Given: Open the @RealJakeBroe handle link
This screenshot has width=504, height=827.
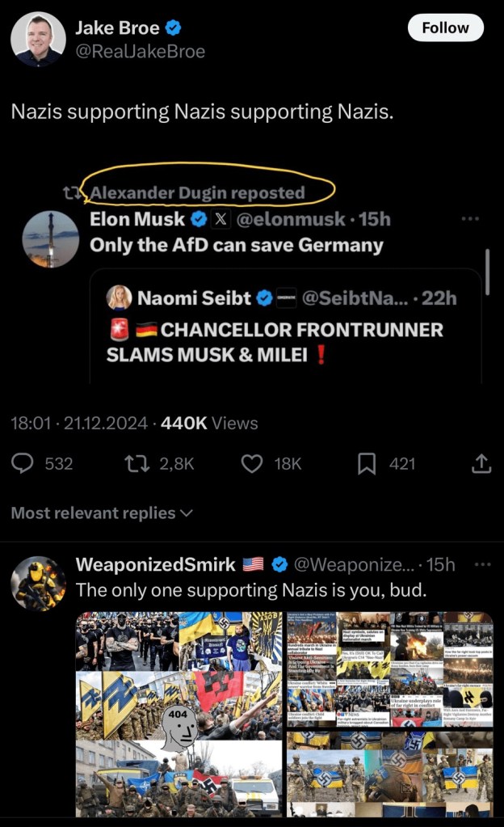Looking at the screenshot, I should (140, 52).
